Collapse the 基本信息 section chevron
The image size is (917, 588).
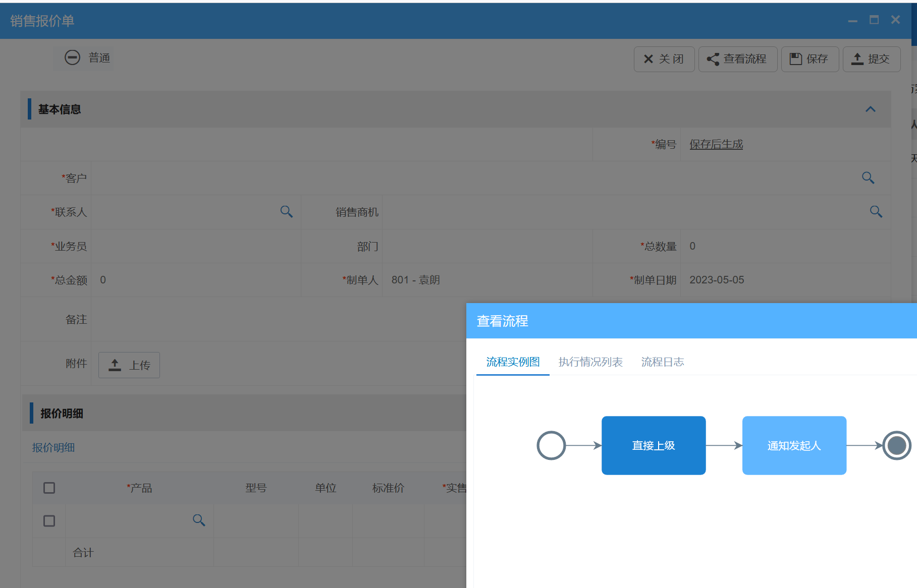(870, 109)
